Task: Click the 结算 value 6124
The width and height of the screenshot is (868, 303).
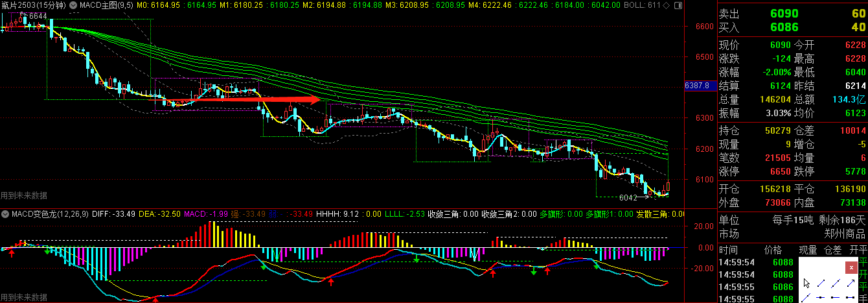Action: (782, 86)
